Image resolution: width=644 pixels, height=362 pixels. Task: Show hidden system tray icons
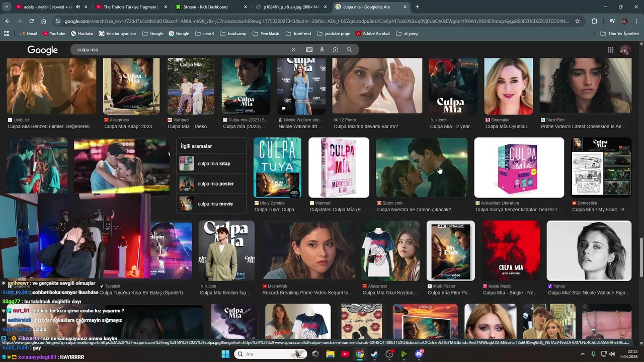[x=583, y=354]
